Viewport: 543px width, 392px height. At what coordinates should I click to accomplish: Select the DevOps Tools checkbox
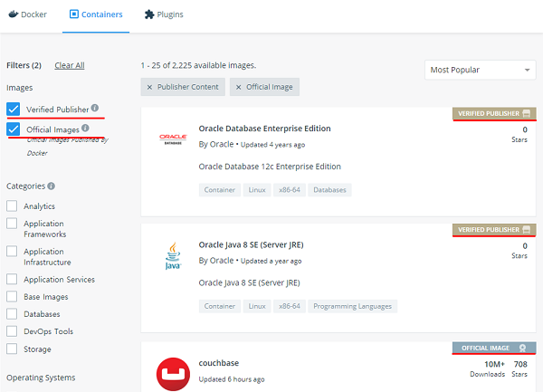click(x=12, y=331)
